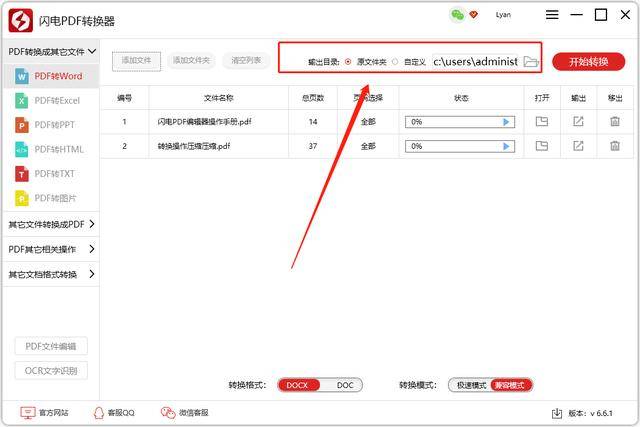Browse output folder with the folder icon
Screen dimensions: 640x427
pos(531,62)
